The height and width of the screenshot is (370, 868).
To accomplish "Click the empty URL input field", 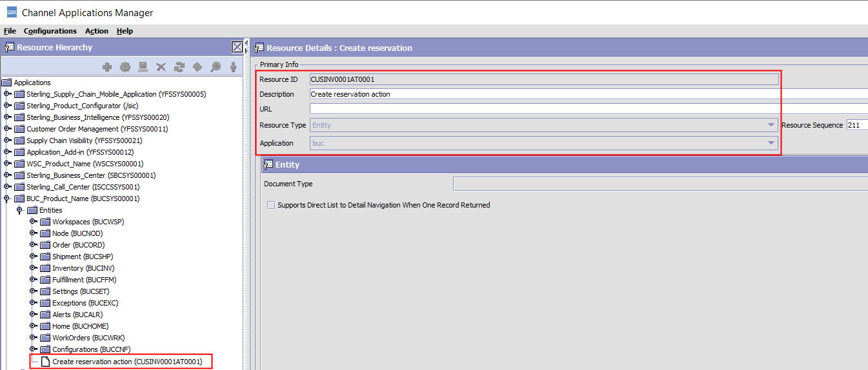I will 589,109.
